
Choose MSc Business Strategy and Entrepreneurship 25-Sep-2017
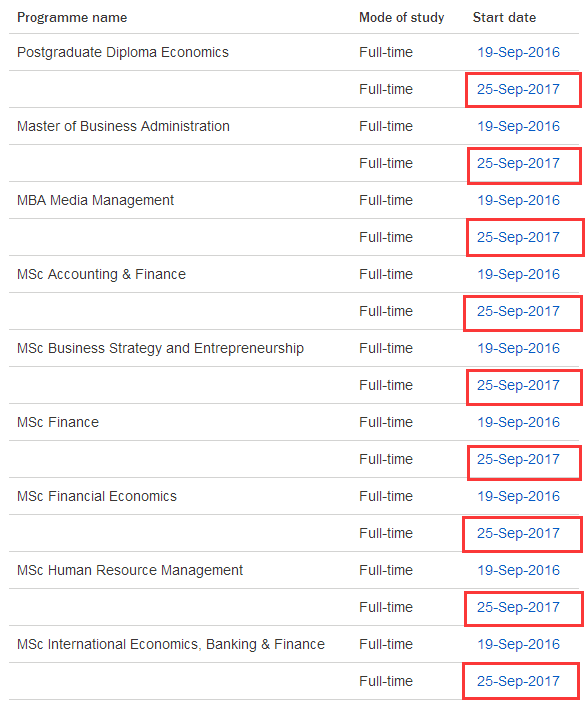(519, 385)
